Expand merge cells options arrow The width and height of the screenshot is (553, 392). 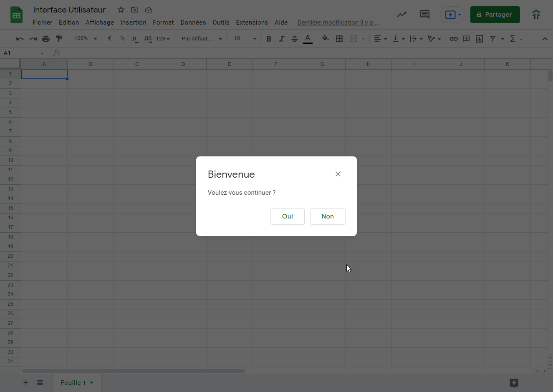pos(363,39)
